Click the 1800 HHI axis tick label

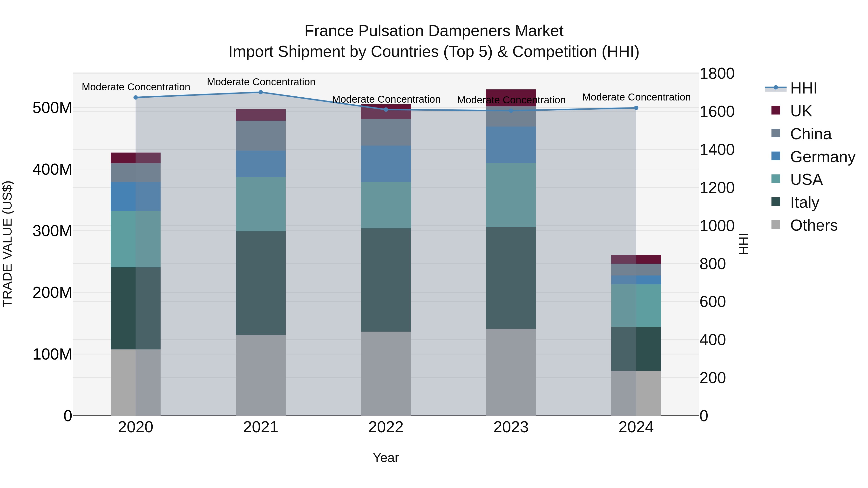pos(717,74)
